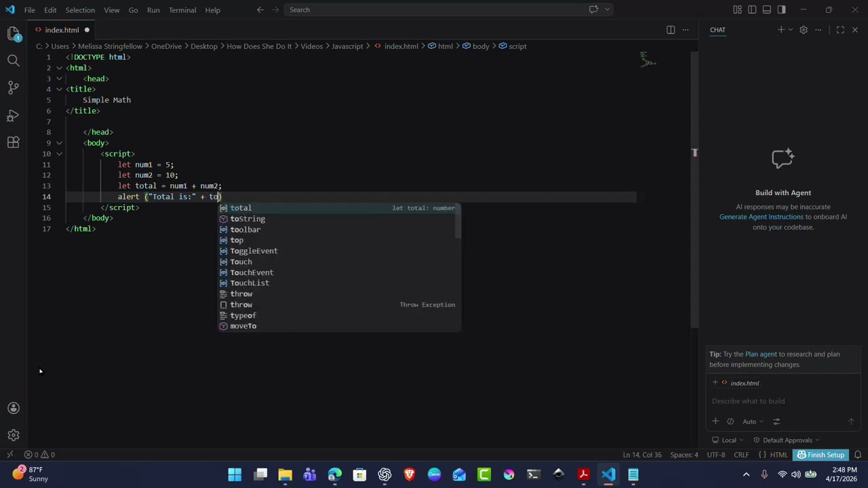Click the chat mode icon beside Auto

tap(730, 422)
